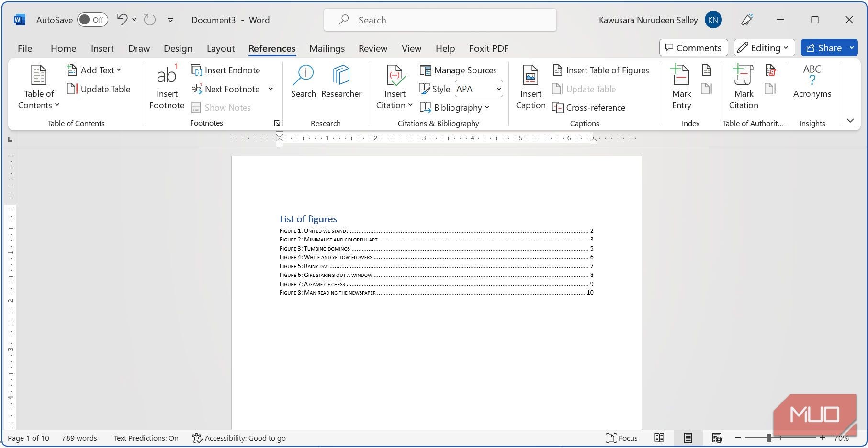Click Insert Table of Figures
This screenshot has width=868, height=448.
tap(601, 70)
